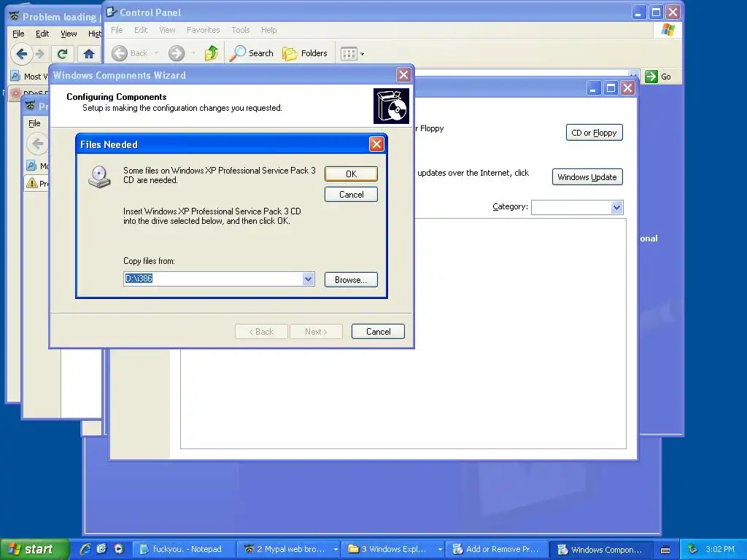The image size is (747, 560).
Task: Close the Windows Components Wizard window
Action: coord(403,75)
